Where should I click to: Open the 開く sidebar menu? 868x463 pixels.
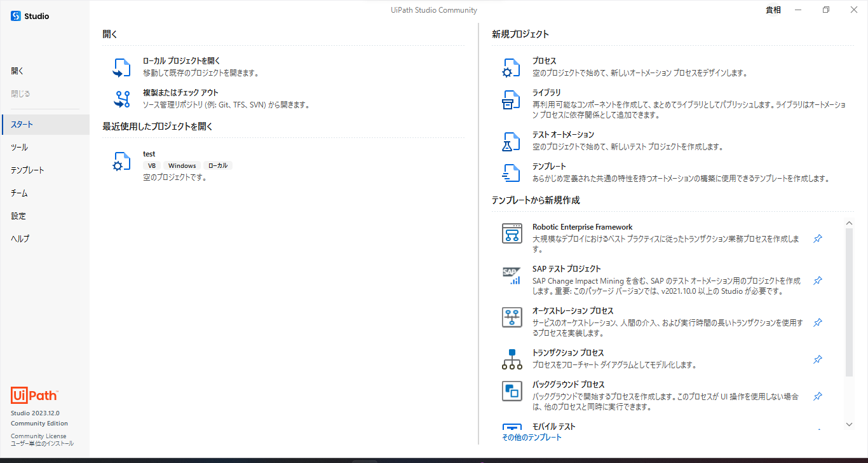click(44, 71)
